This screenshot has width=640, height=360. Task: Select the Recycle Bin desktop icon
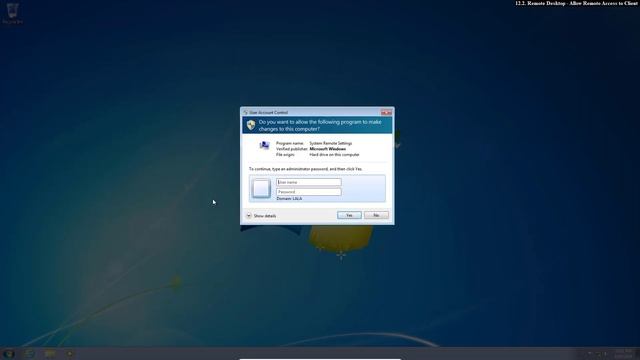12,13
